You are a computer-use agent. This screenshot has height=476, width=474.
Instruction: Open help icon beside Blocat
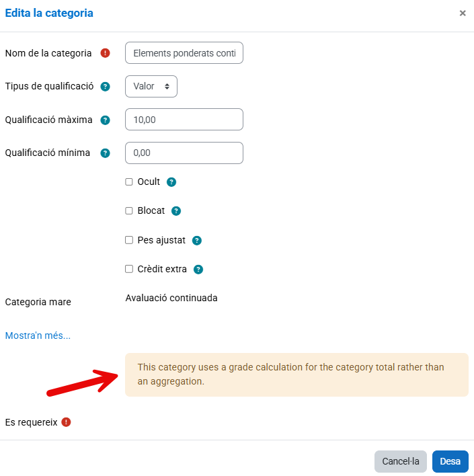(x=176, y=211)
